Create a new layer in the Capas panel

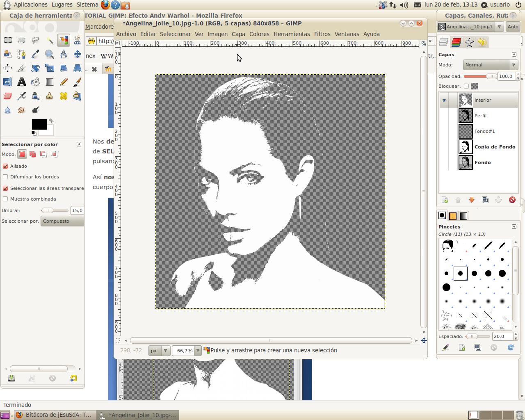[445, 200]
